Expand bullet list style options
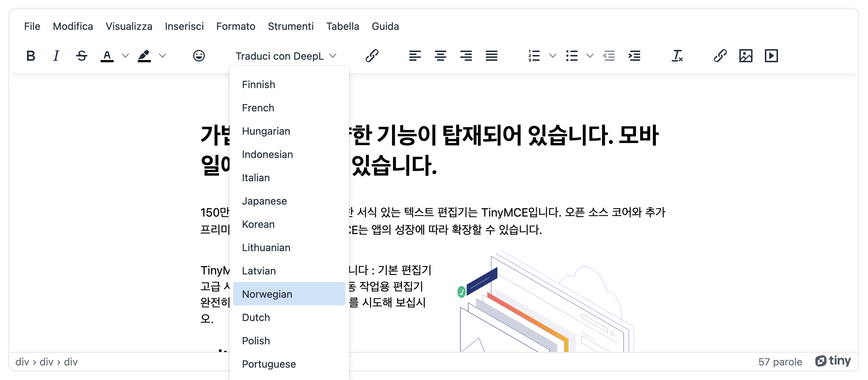Image resolution: width=868 pixels, height=380 pixels. pyautogui.click(x=590, y=56)
